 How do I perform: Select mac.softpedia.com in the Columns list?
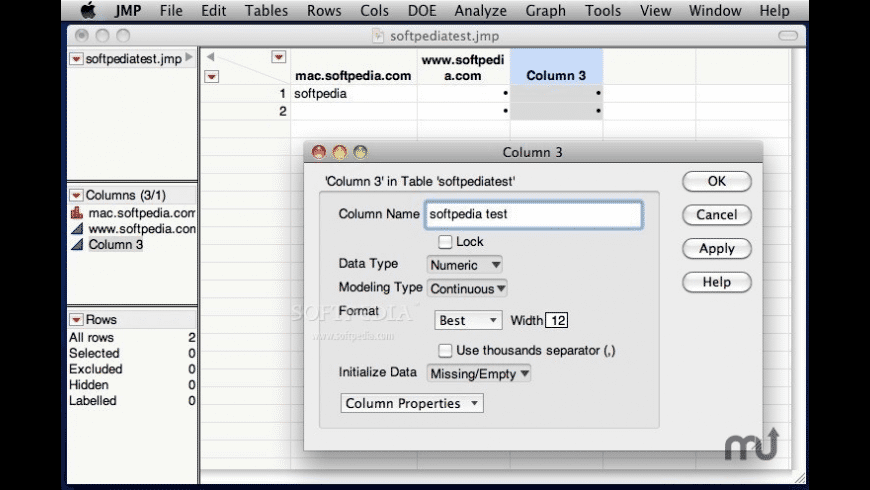coord(141,213)
